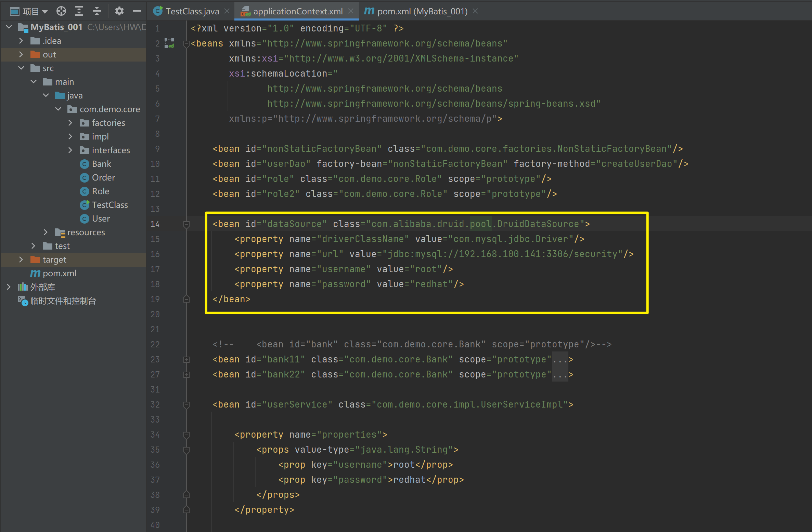Click the Spring bean gutter icon on line 2
Image resolution: width=812 pixels, height=532 pixels.
coord(169,43)
